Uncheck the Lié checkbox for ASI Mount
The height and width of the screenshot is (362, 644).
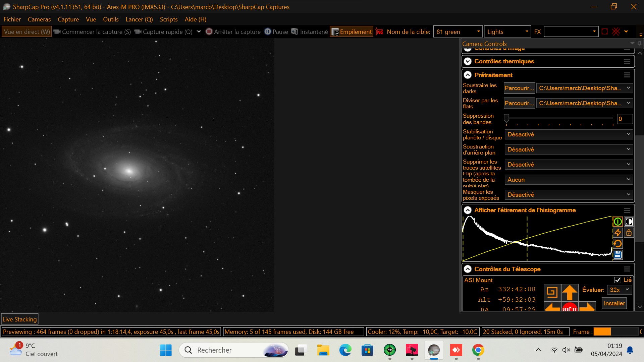[618, 280]
